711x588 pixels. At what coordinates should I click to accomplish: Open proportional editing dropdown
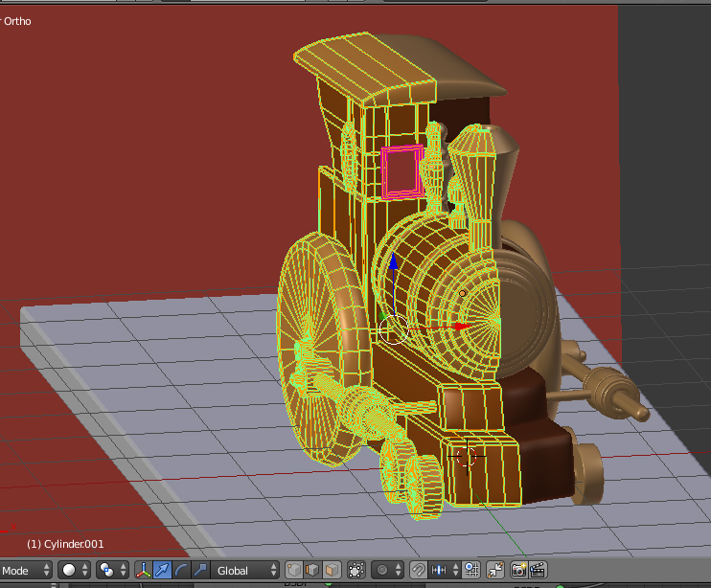click(387, 570)
